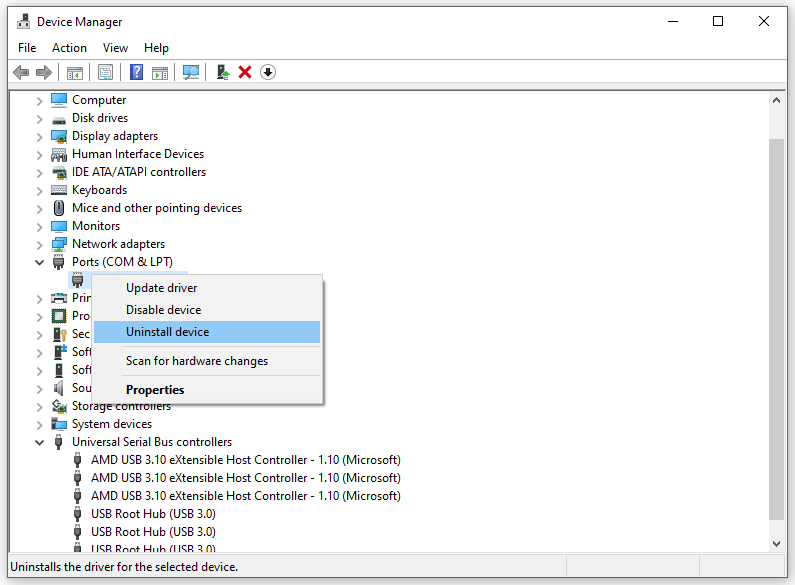Expand the Network adapters node
The height and width of the screenshot is (585, 795).
40,245
